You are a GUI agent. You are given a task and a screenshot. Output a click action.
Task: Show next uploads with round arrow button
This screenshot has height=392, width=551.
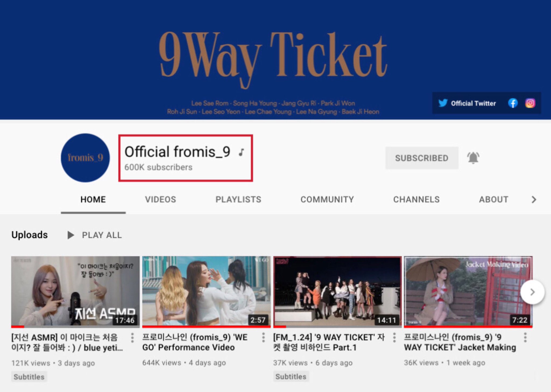click(x=532, y=292)
